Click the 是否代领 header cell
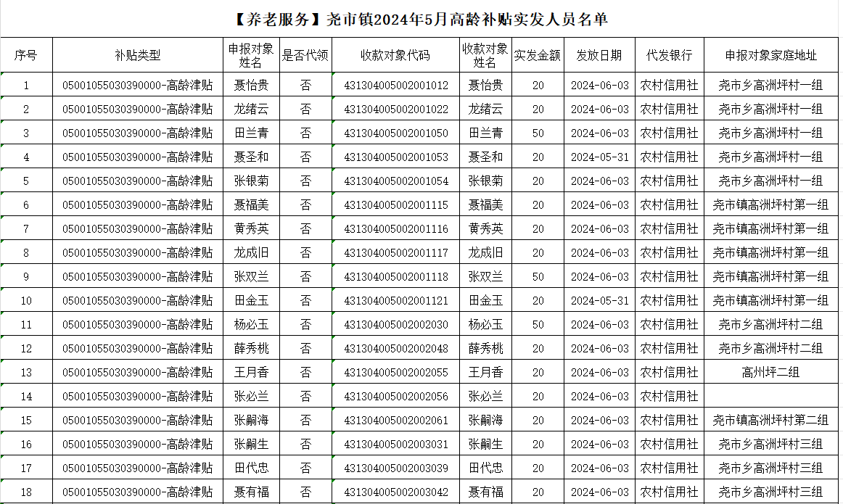 coord(305,55)
